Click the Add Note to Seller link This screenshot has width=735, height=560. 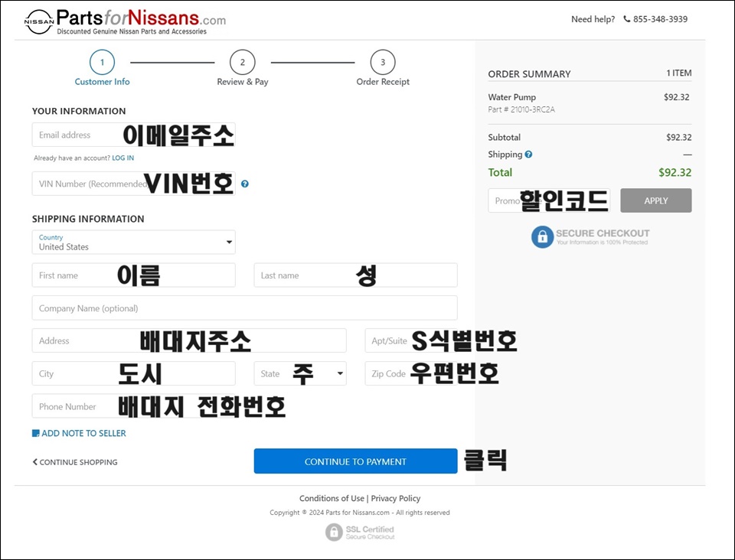click(x=83, y=433)
